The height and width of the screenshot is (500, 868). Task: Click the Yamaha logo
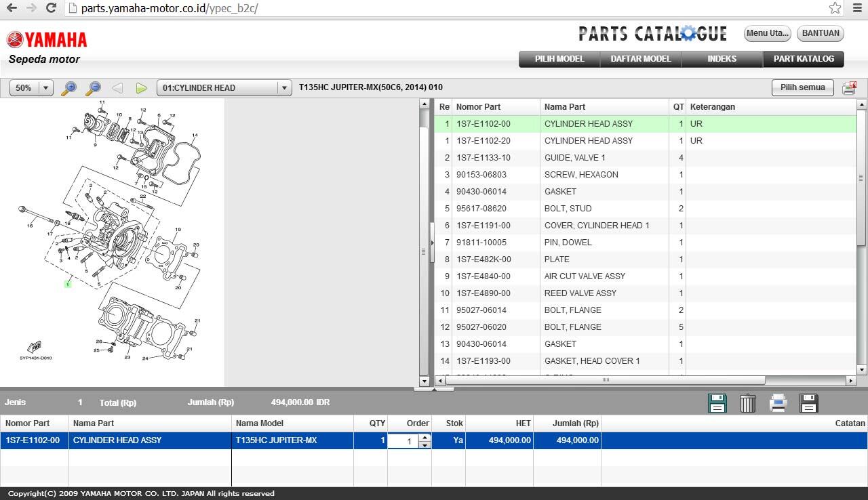(47, 39)
